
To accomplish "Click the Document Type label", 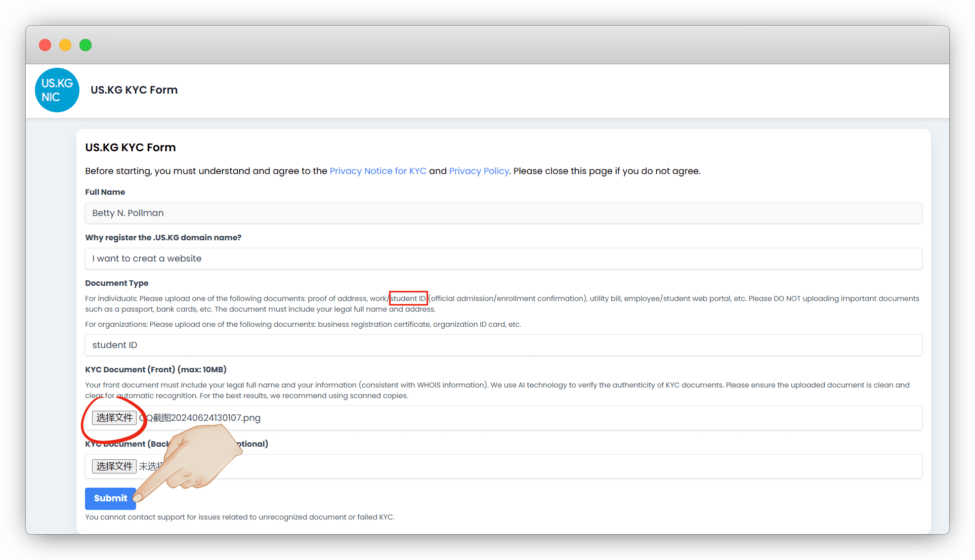I will click(x=116, y=283).
